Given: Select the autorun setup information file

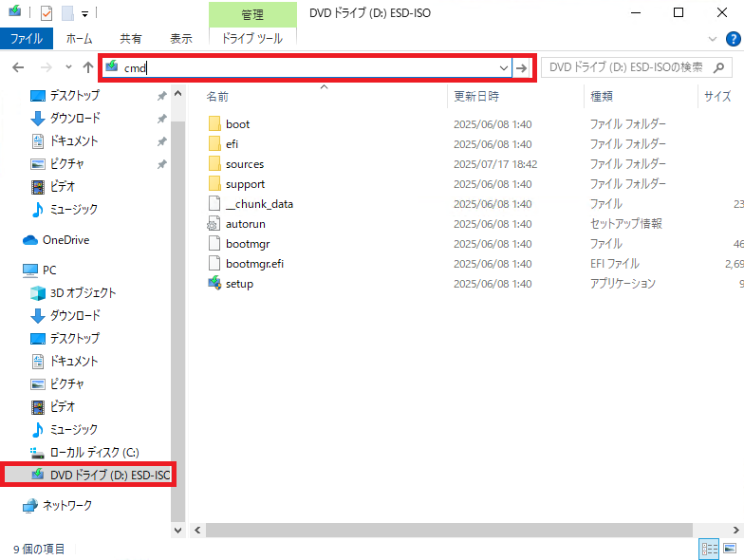Looking at the screenshot, I should click(x=246, y=224).
